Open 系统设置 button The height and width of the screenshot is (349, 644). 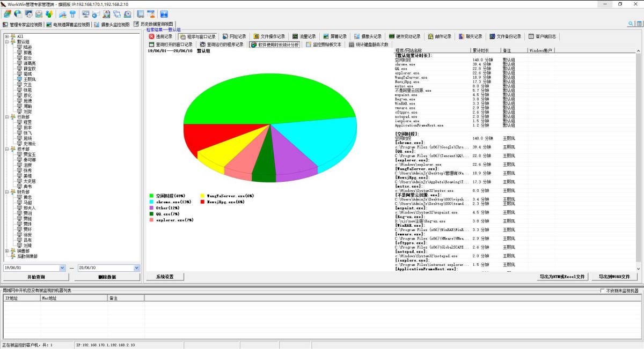click(165, 277)
